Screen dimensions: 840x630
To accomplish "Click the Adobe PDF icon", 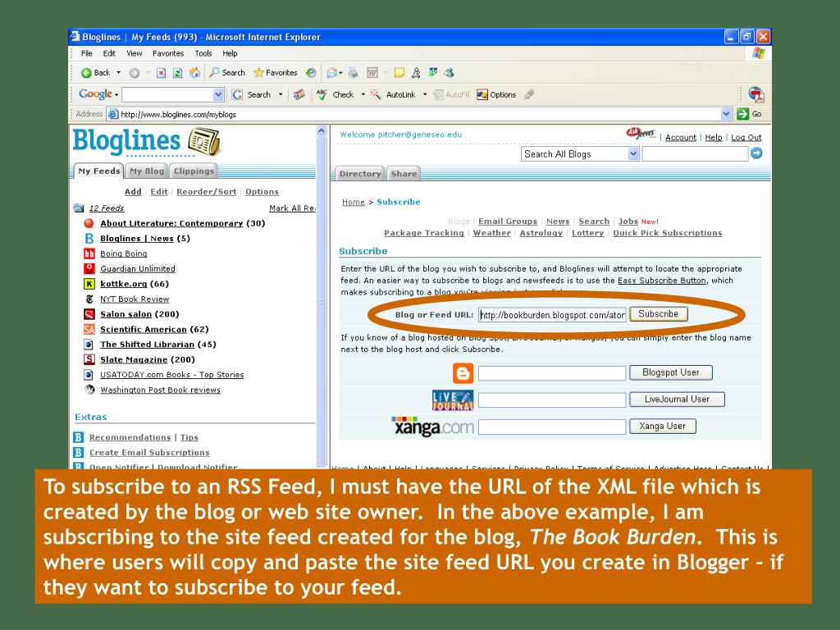I will 756,95.
